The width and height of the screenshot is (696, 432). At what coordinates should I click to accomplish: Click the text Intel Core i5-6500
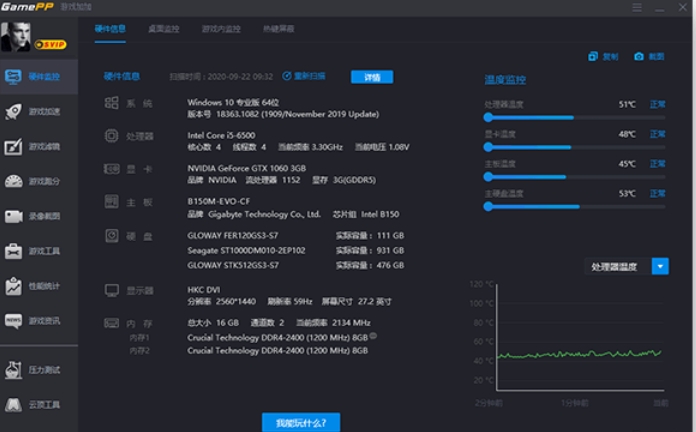point(221,135)
